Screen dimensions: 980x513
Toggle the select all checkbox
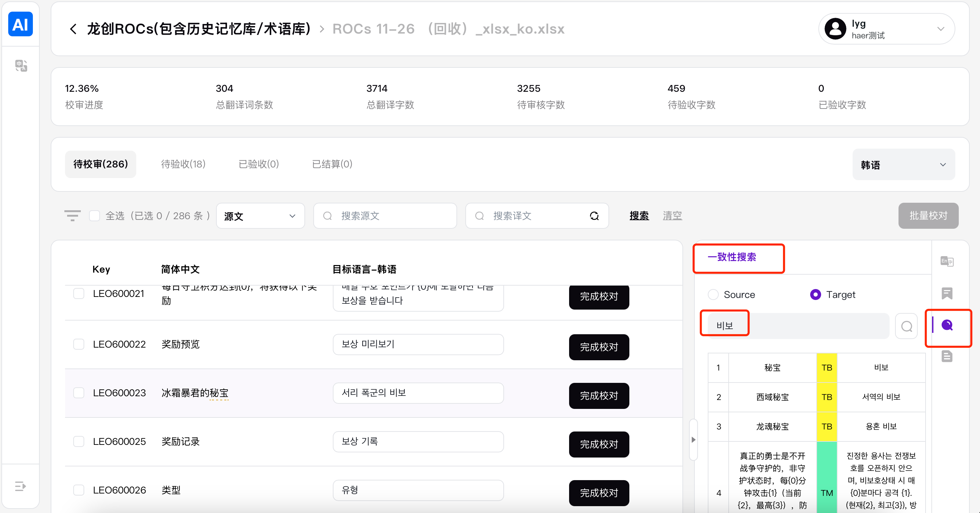click(95, 216)
